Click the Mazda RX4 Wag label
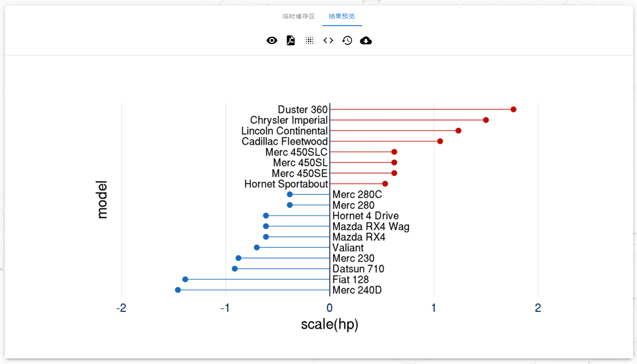637x364 pixels. (371, 226)
